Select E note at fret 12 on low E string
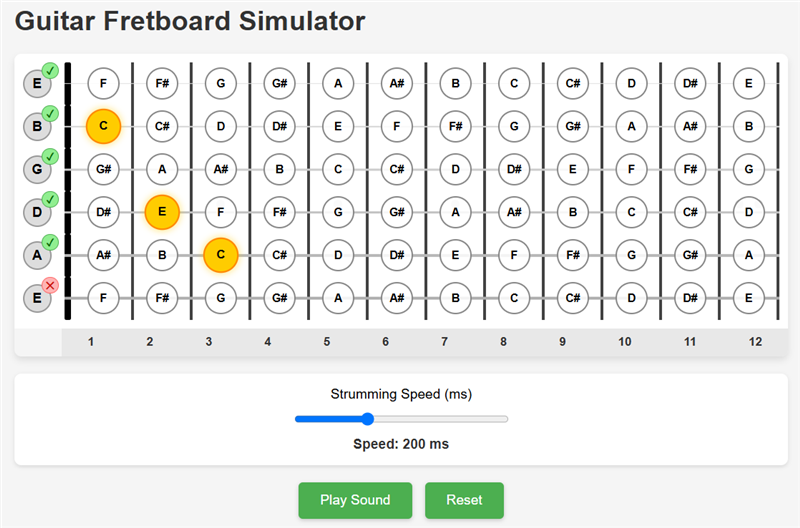Image resolution: width=800 pixels, height=528 pixels. 748,297
